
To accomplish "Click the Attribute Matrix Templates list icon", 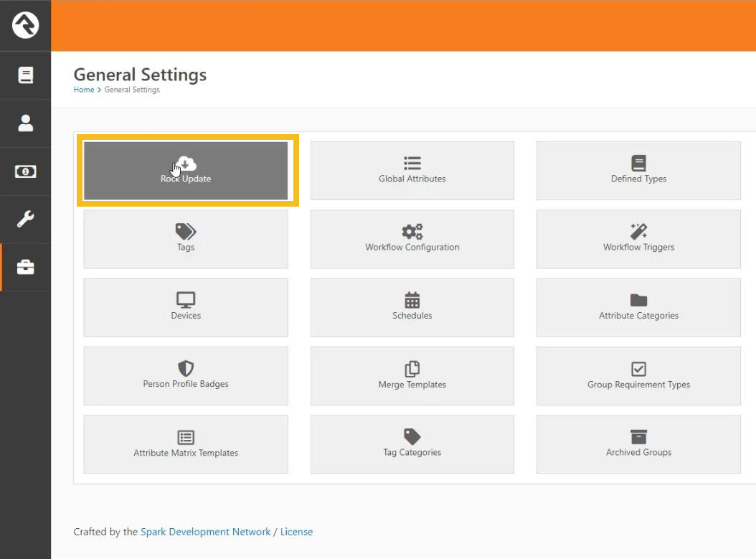I will (x=186, y=437).
